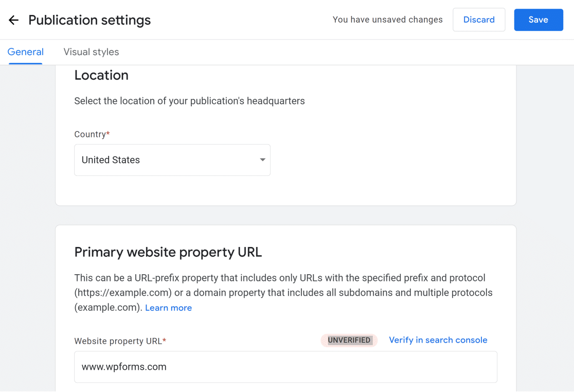Image resolution: width=574 pixels, height=392 pixels.
Task: Save the publication settings
Action: [539, 20]
